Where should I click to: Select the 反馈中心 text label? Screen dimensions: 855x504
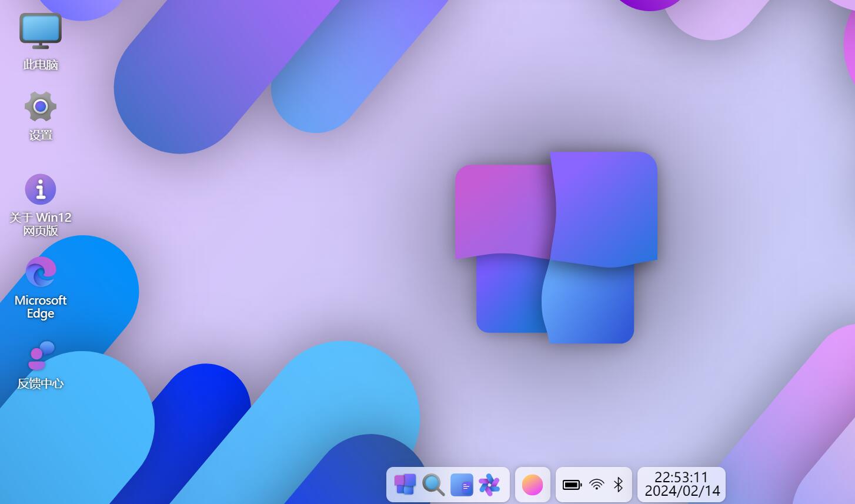[x=41, y=383]
